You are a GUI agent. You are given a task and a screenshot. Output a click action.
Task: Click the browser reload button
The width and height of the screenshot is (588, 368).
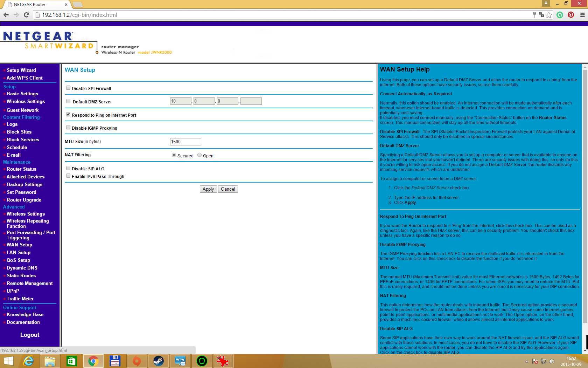click(x=26, y=15)
